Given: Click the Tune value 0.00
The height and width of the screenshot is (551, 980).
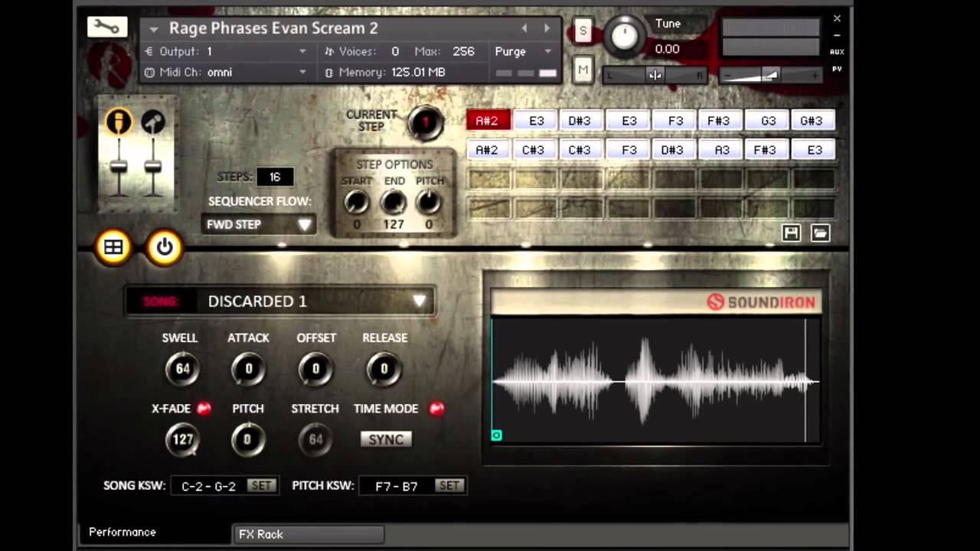Looking at the screenshot, I should 667,49.
